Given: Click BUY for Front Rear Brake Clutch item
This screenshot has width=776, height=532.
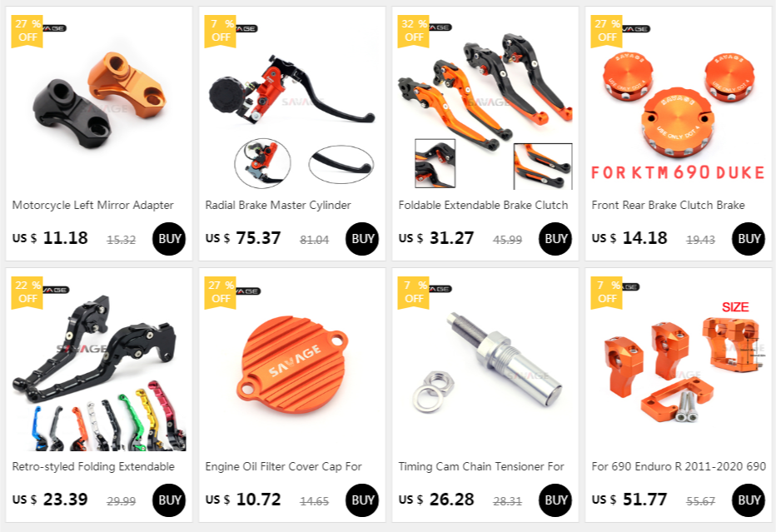Looking at the screenshot, I should [x=749, y=239].
